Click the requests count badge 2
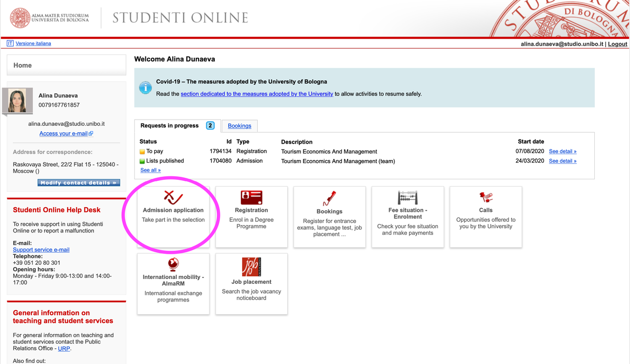Viewport: 630px width, 364px height. pos(211,126)
